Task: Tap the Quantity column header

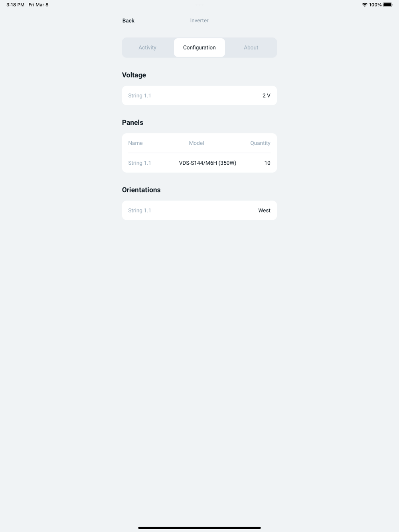Action: (x=260, y=143)
